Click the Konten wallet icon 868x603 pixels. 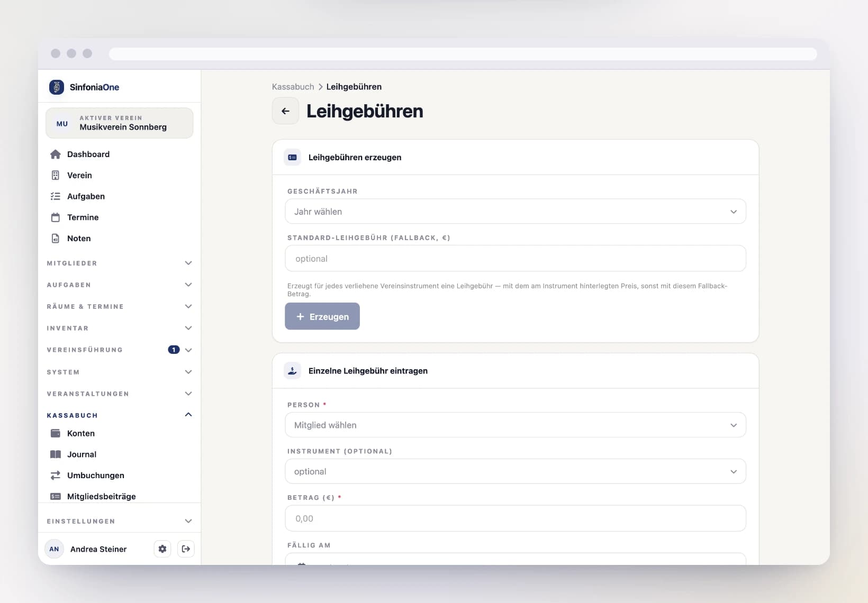coord(55,433)
